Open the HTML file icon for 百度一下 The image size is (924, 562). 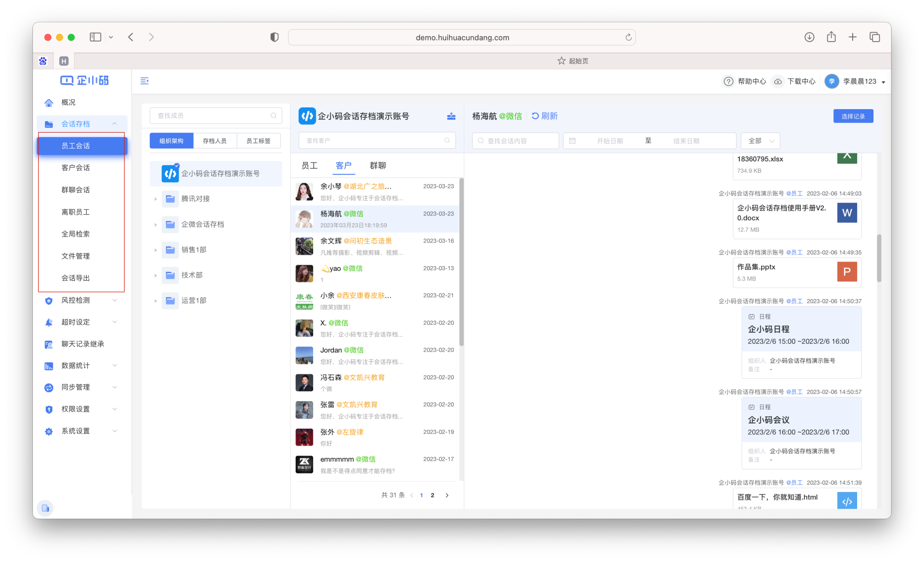847,500
